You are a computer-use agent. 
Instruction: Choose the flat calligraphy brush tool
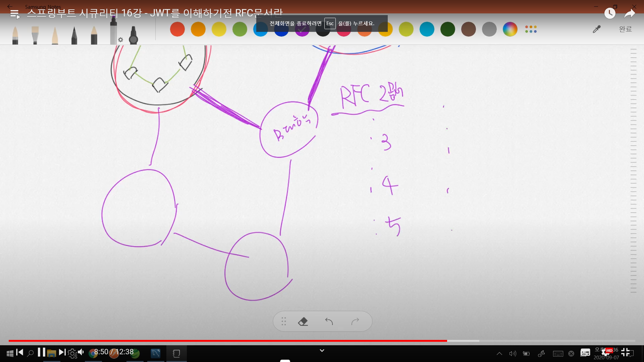(35, 35)
